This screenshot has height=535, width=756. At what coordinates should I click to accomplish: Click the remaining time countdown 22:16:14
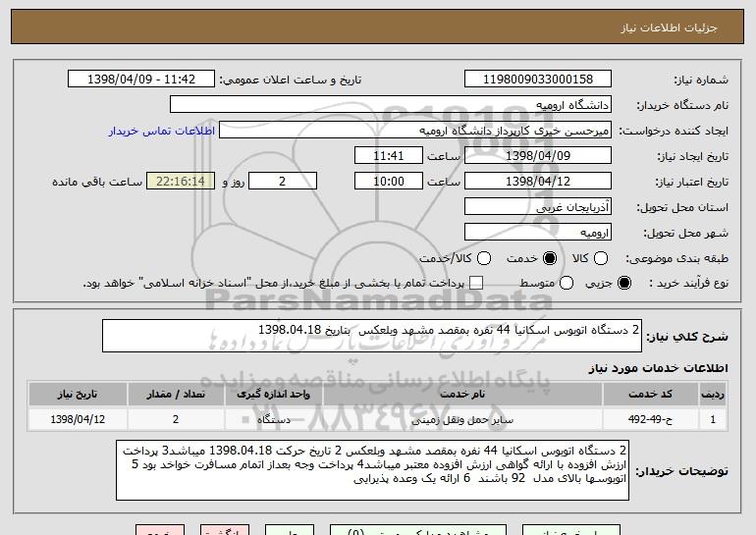pyautogui.click(x=181, y=182)
